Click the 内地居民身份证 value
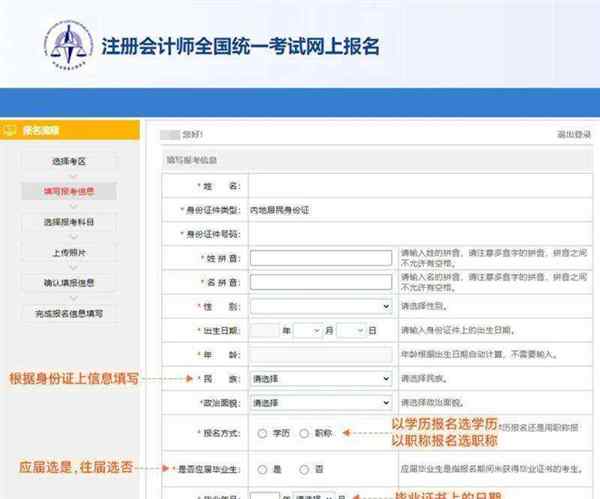This screenshot has width=600, height=499. pos(280,210)
